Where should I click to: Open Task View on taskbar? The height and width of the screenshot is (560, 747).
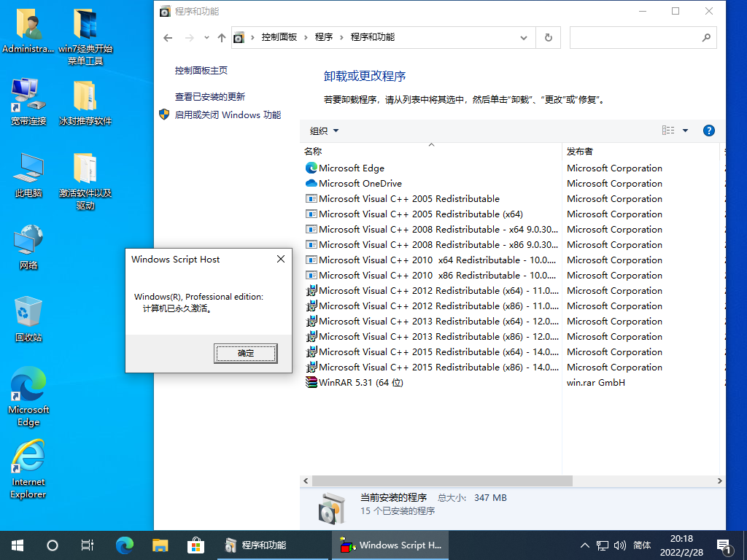coord(88,545)
